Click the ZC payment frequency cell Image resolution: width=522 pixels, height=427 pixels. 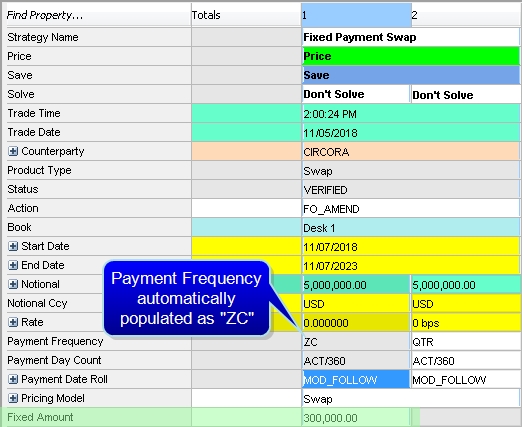click(x=356, y=342)
